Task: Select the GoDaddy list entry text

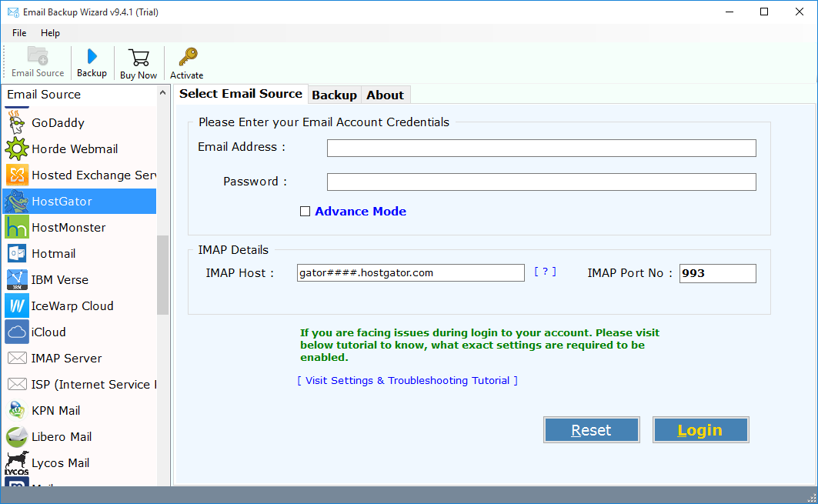Action: coord(58,123)
